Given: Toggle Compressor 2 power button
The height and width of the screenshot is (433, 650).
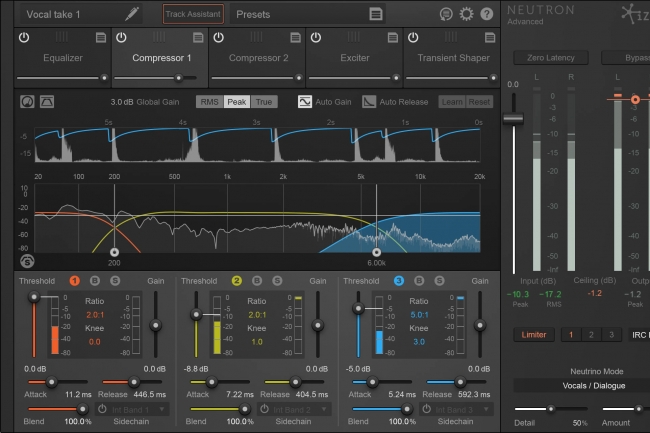Looking at the screenshot, I should coord(218,37).
